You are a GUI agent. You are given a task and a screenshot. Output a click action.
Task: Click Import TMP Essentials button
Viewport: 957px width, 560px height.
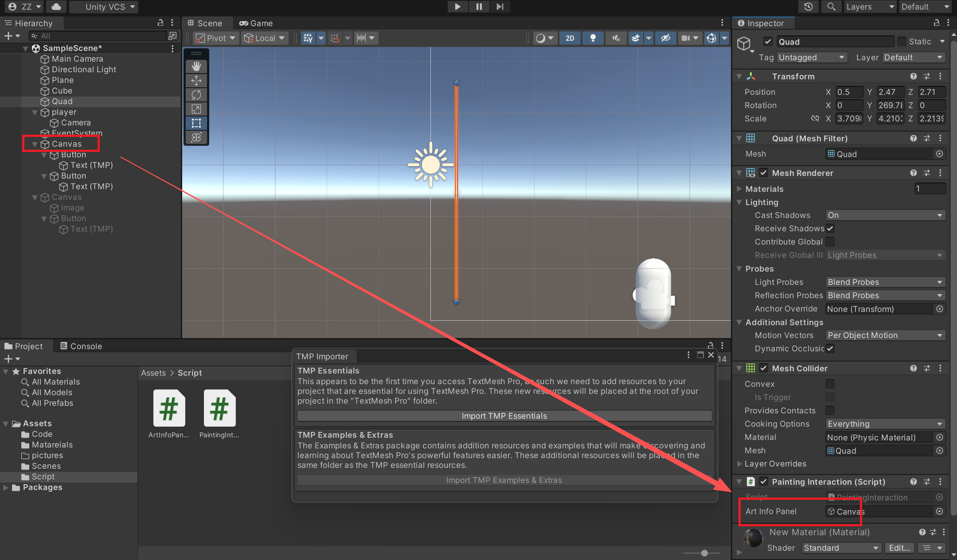(x=504, y=416)
